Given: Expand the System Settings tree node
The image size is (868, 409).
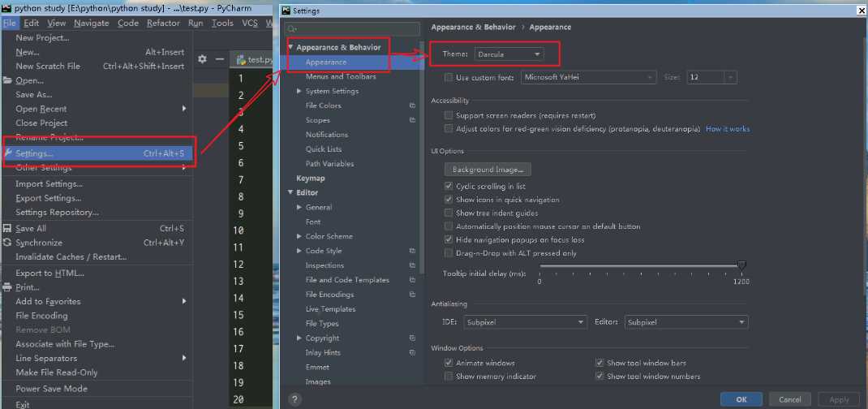Looking at the screenshot, I should pyautogui.click(x=299, y=91).
